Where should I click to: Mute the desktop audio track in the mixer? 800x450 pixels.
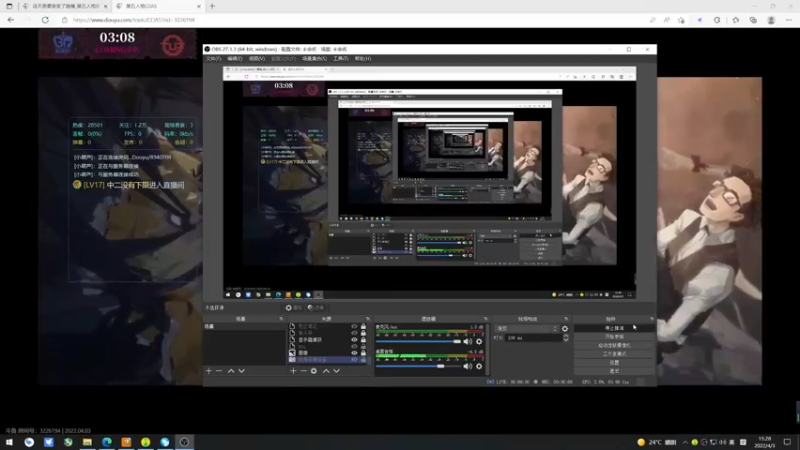click(467, 366)
